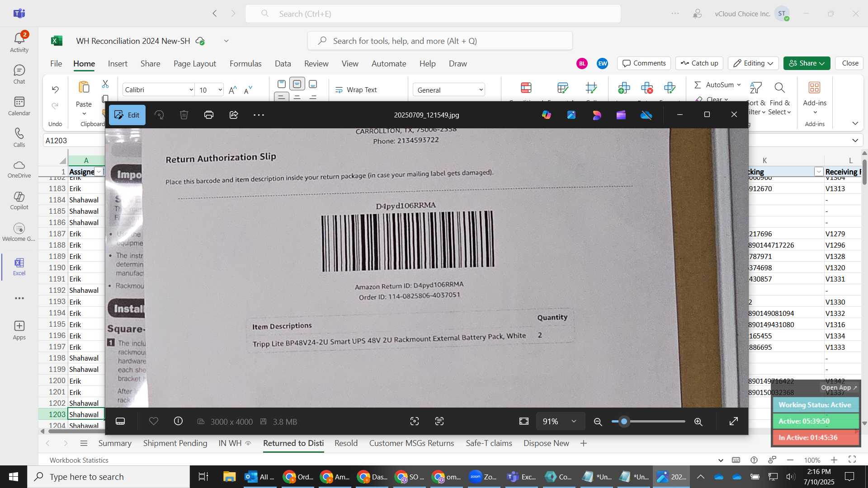Click the Catch up button
The height and width of the screenshot is (488, 868).
coord(699,63)
